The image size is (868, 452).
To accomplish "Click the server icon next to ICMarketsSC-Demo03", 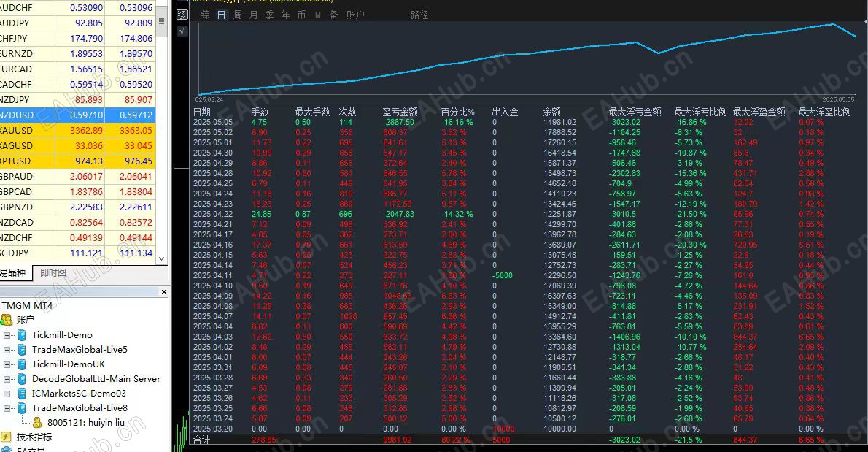I will coord(22,394).
